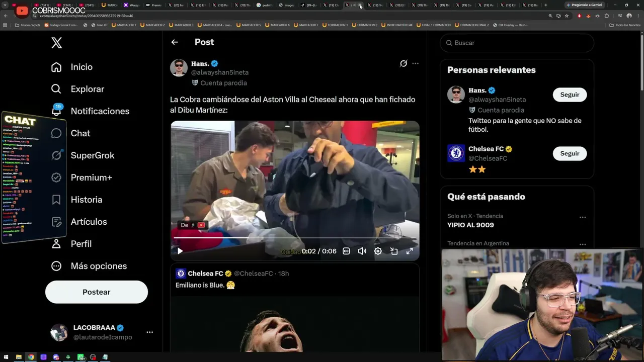The height and width of the screenshot is (362, 644).
Task: Open File Explorer from the taskbar
Action: [19, 357]
